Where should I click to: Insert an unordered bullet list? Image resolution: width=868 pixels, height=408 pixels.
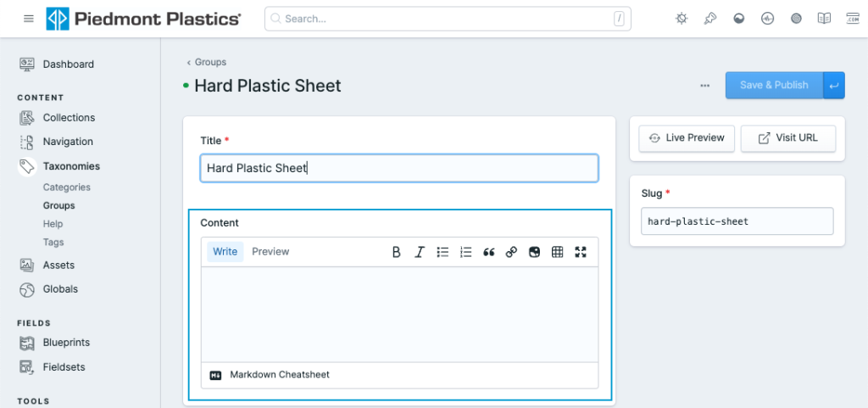(x=442, y=253)
